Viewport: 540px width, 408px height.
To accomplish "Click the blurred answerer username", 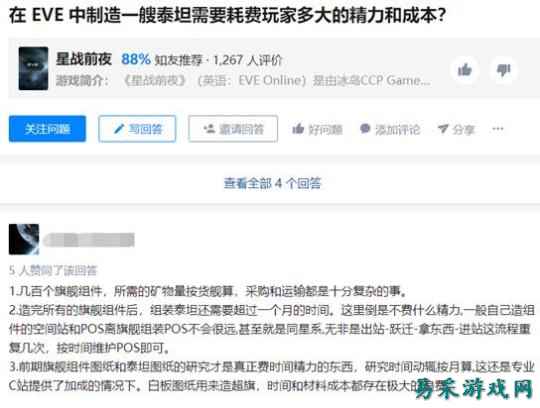I will [x=89, y=240].
